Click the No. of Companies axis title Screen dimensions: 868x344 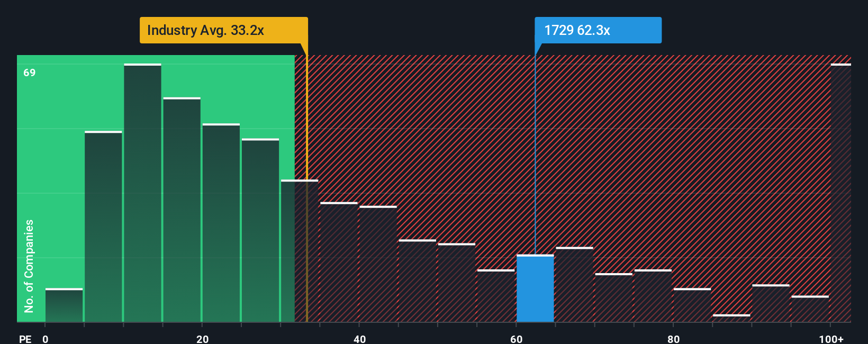click(29, 266)
